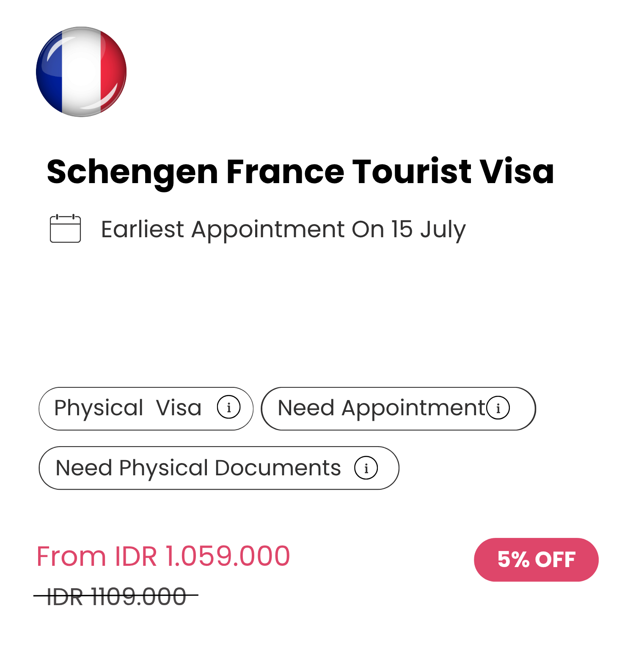Click the crossed-out IDR 1109.000 price
644x658 pixels.
116,596
